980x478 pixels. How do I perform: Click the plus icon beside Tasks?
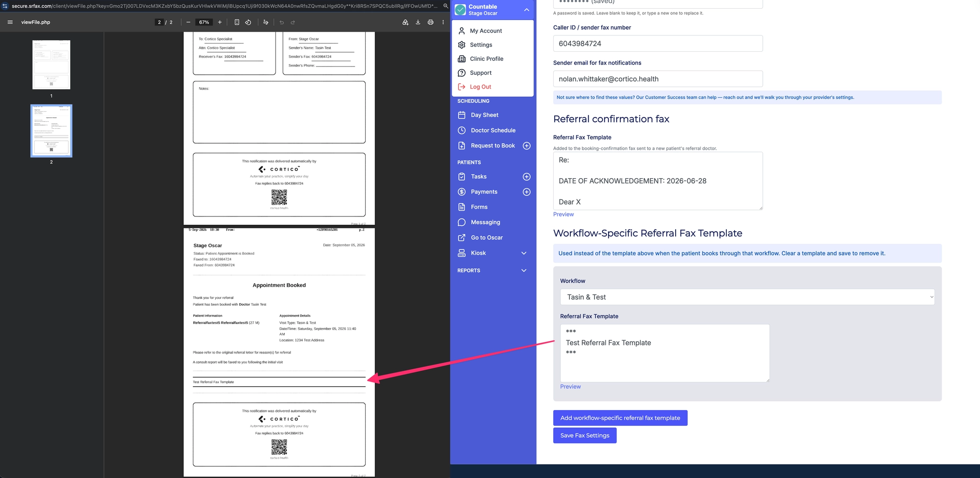(x=526, y=177)
